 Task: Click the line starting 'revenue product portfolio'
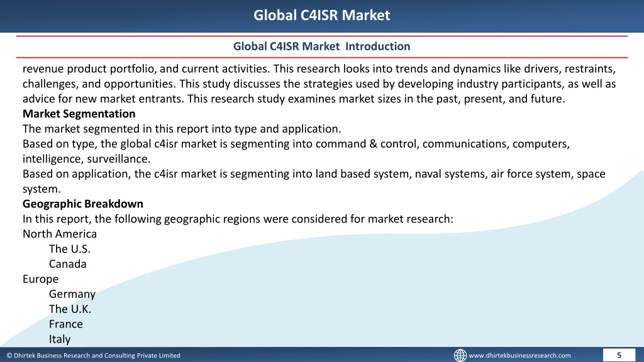[x=319, y=69]
